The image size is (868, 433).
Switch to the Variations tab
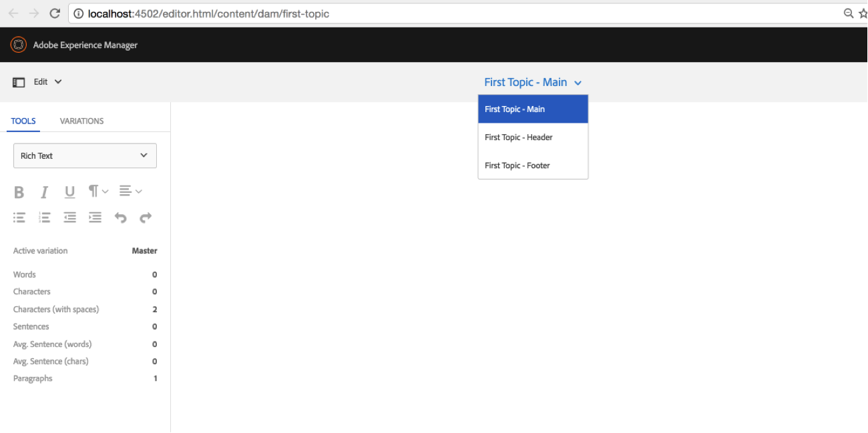coord(81,121)
